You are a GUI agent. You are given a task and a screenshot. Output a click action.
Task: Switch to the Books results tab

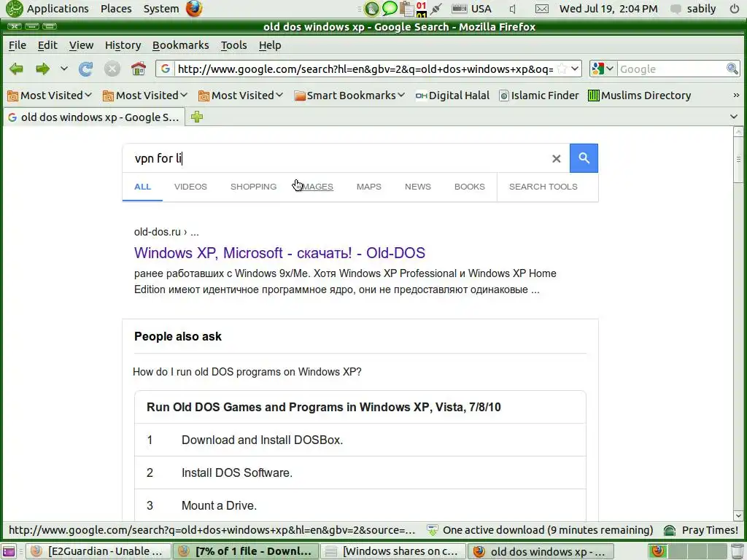click(469, 187)
